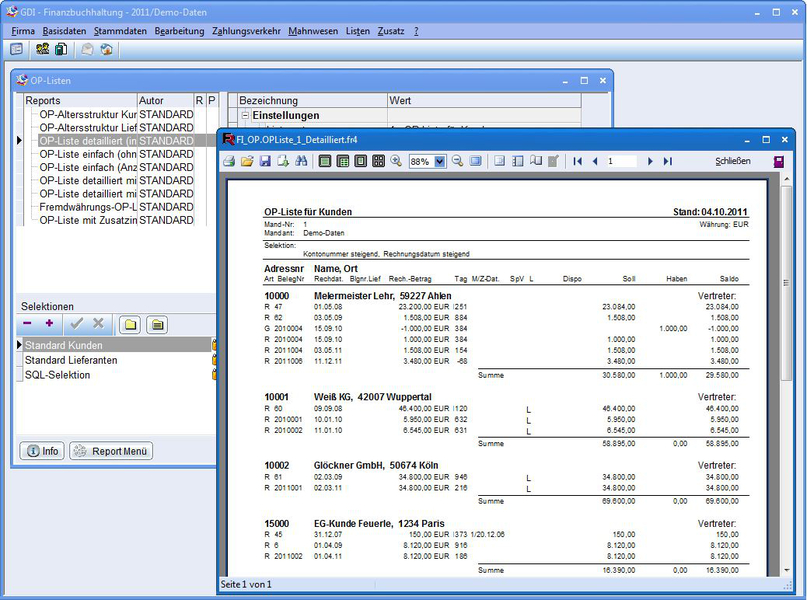Collapse the Einstellungen group
The image size is (807, 600).
(x=245, y=116)
